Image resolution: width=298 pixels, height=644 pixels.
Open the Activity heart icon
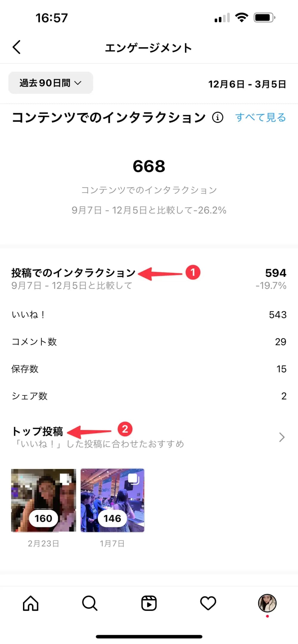[x=208, y=603]
